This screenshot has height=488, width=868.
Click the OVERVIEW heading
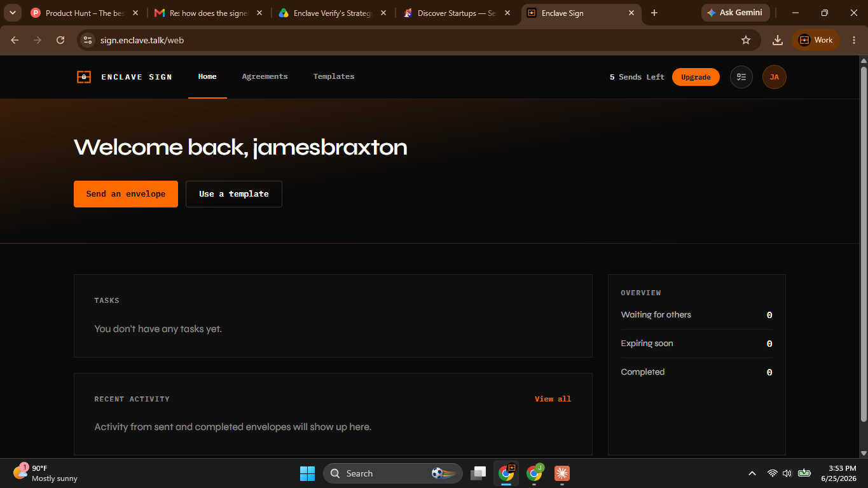point(641,293)
